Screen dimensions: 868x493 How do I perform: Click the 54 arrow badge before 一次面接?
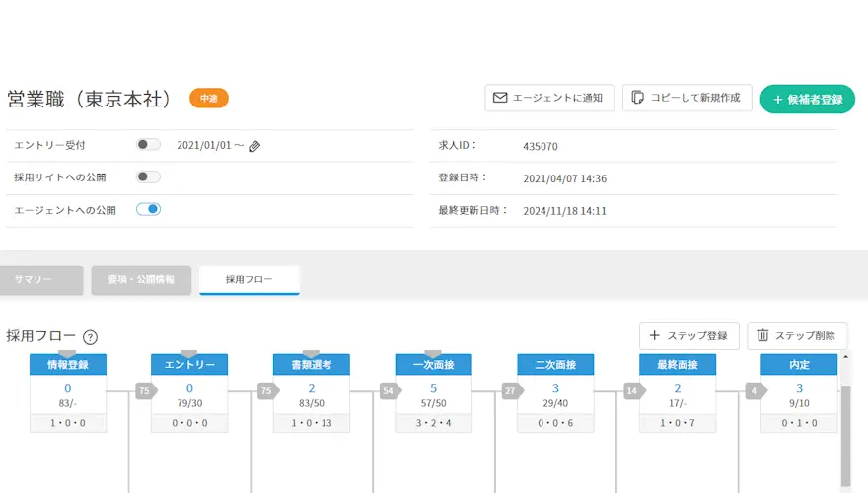click(x=389, y=391)
